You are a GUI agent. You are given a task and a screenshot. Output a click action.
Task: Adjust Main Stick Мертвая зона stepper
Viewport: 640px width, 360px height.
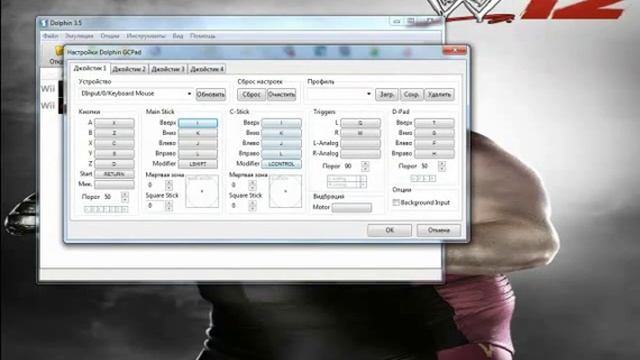tap(169, 185)
